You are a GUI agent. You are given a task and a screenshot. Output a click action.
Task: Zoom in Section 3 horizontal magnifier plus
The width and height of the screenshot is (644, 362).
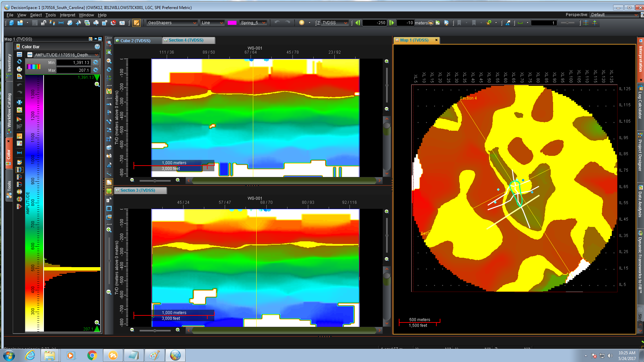point(178,330)
